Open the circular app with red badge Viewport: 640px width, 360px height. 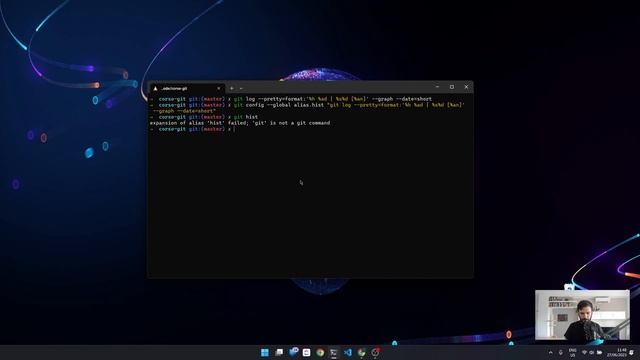tap(376, 352)
